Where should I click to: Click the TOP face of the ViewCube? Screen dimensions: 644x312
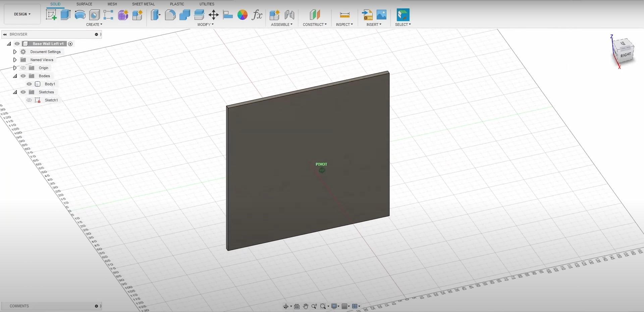[x=623, y=43]
